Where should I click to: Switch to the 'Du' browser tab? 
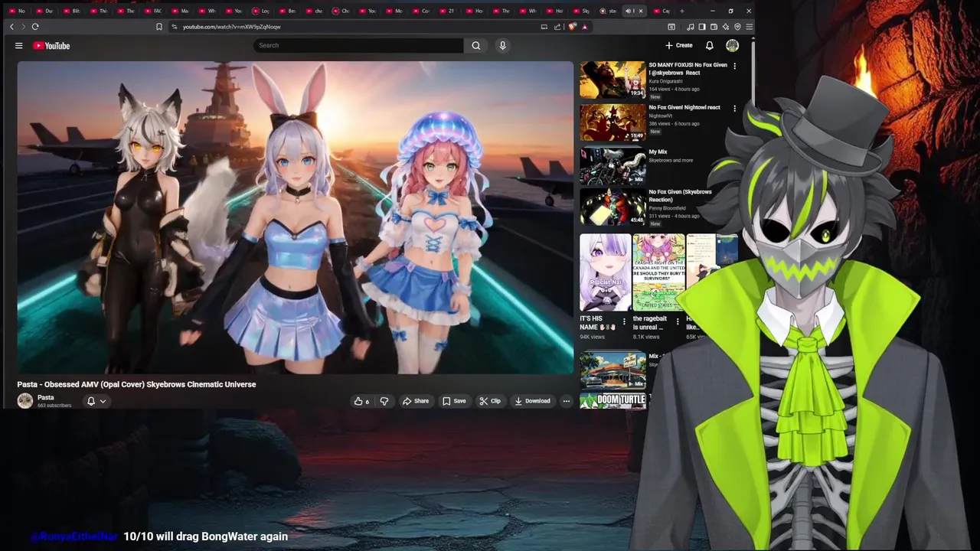coord(44,11)
